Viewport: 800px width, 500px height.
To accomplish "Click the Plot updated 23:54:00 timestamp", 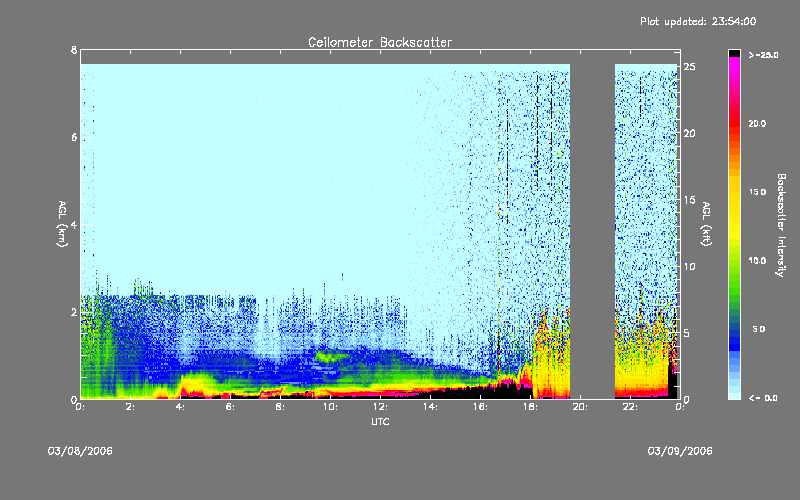I will click(697, 20).
